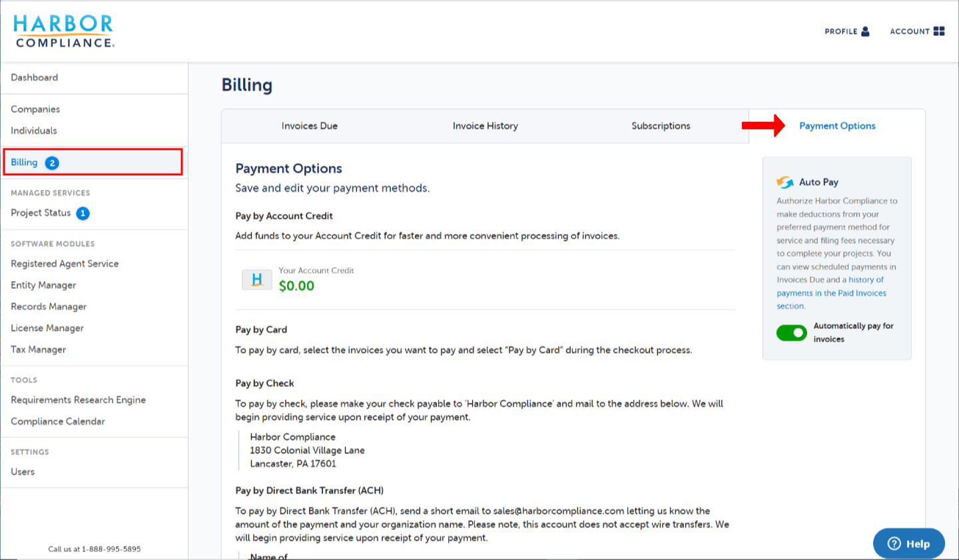Click the Pay by Account Credit heading
Image resolution: width=959 pixels, height=560 pixels.
tap(284, 216)
